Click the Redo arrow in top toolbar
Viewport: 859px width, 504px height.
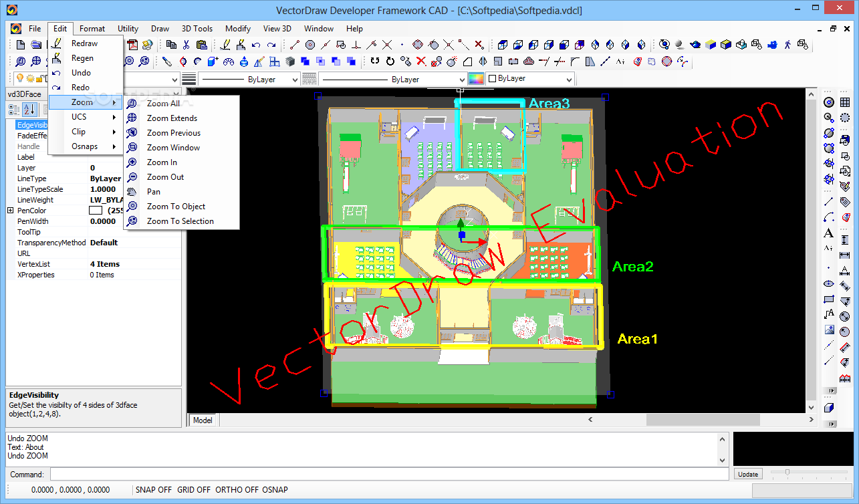point(271,45)
